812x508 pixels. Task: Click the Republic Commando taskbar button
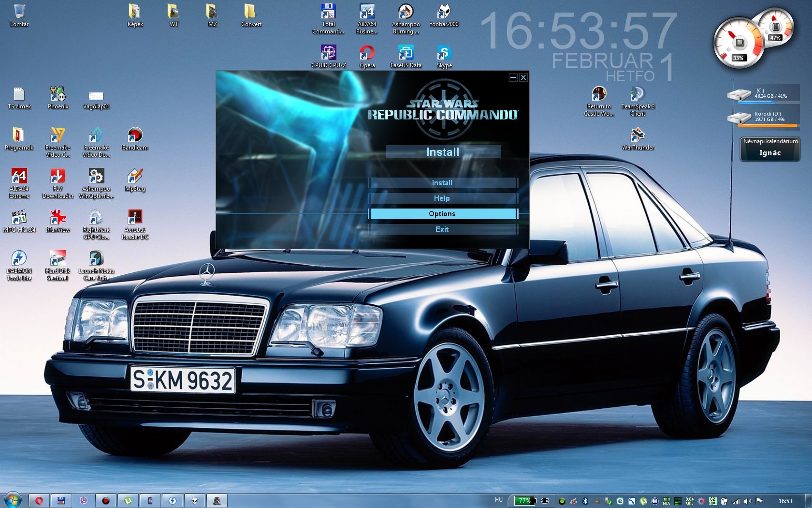coord(217,501)
